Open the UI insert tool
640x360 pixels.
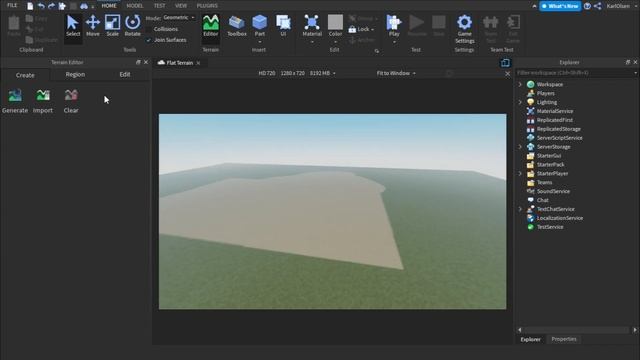pos(283,26)
